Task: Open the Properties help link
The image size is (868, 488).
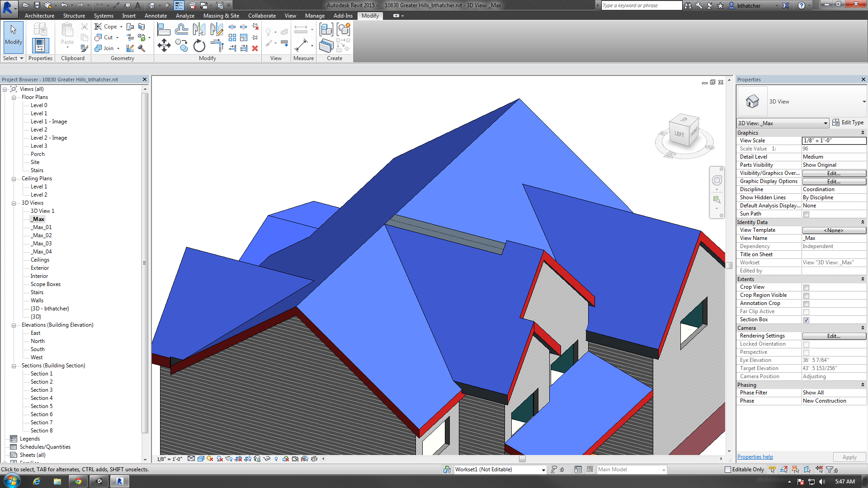Action: pyautogui.click(x=755, y=457)
